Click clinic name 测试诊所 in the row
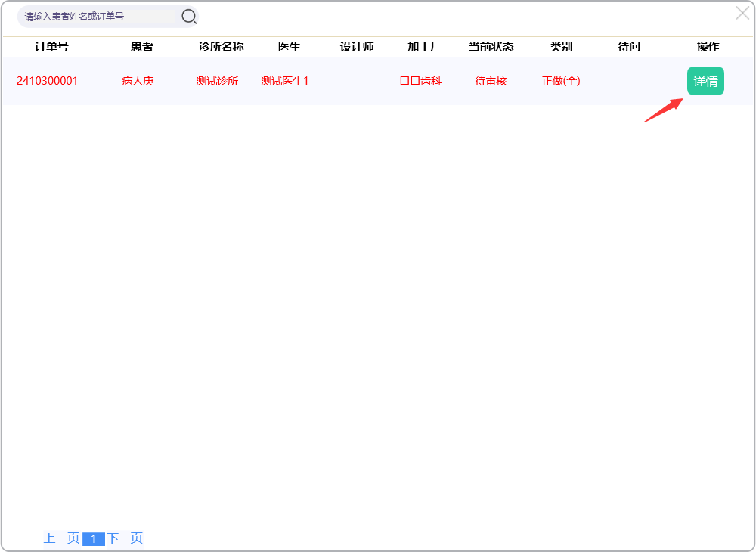The width and height of the screenshot is (756, 552). pos(217,81)
